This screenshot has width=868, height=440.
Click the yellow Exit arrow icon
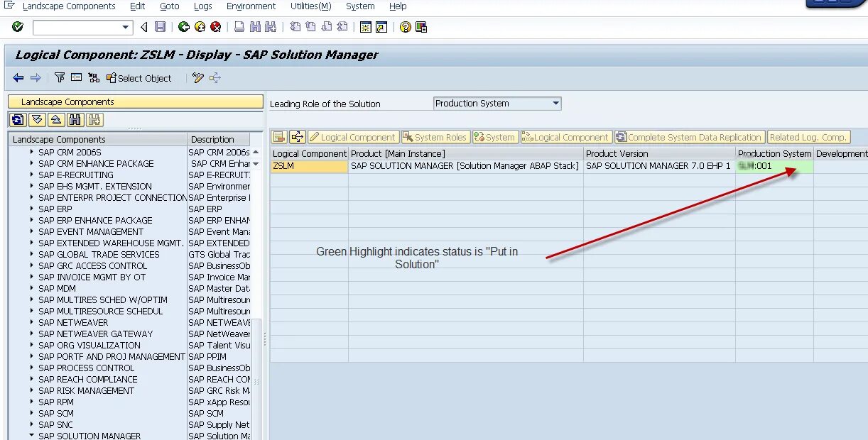[200, 27]
